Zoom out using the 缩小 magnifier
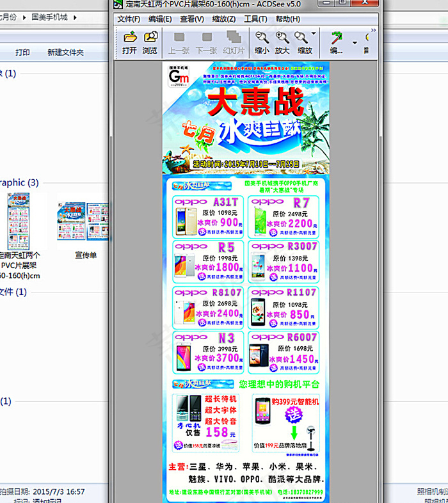 coord(262,42)
